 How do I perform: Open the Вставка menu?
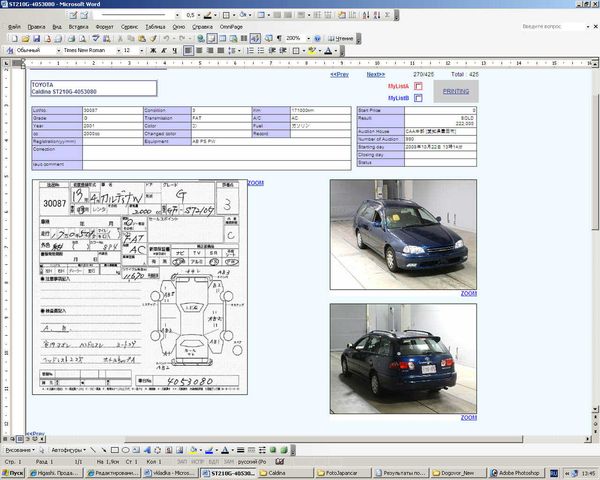coord(78,27)
